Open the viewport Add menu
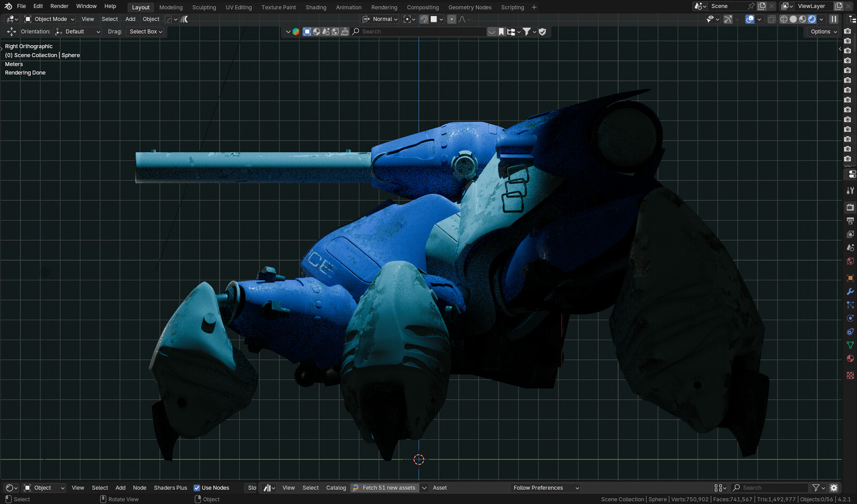Image resolution: width=857 pixels, height=504 pixels. pyautogui.click(x=130, y=19)
